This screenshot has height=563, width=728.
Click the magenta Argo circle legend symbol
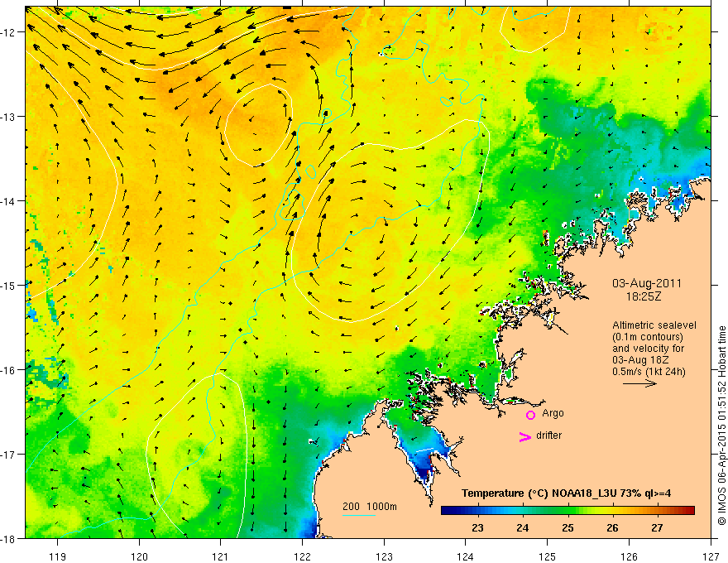point(530,415)
